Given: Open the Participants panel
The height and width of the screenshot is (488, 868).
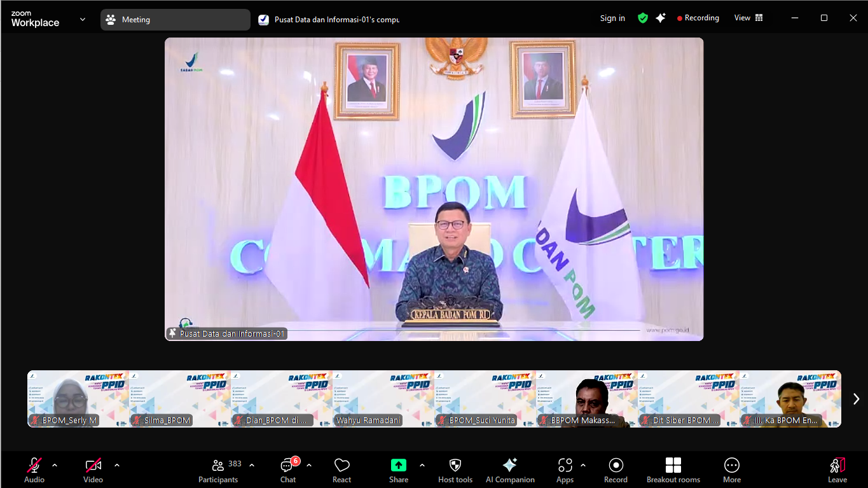Looking at the screenshot, I should click(x=218, y=470).
